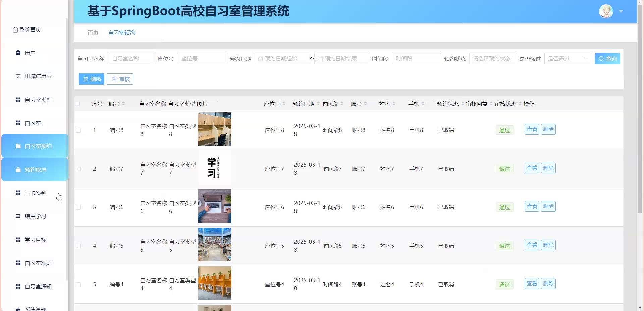
Task: Toggle the select-all checkbox in table header
Action: tap(78, 104)
